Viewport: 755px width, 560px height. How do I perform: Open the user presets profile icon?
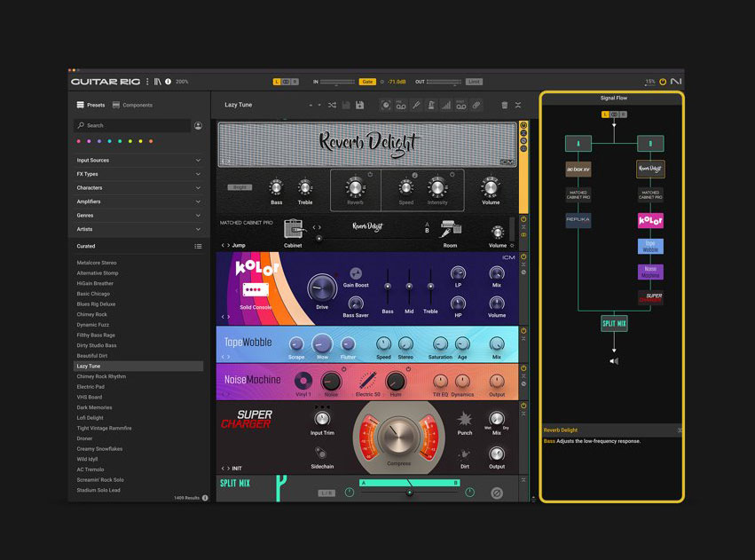(x=198, y=125)
